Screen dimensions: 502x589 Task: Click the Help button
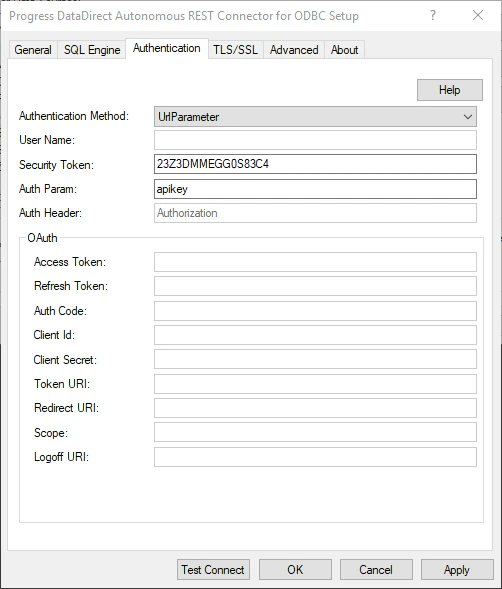[450, 90]
